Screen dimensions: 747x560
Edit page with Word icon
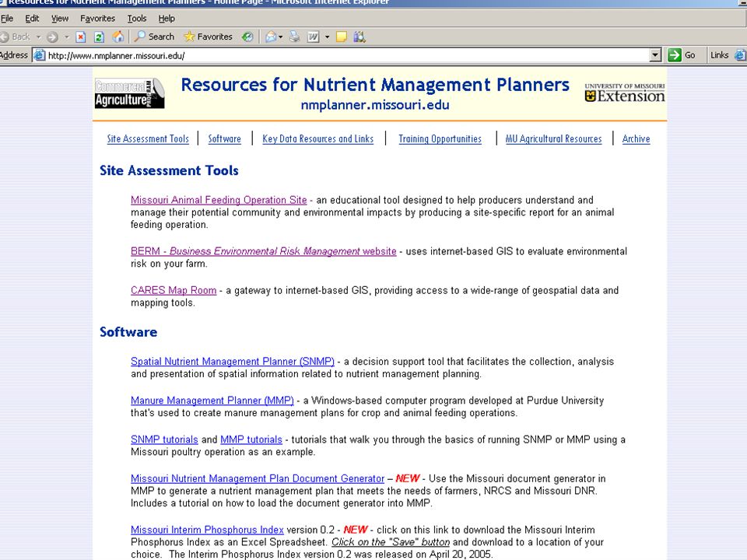click(x=313, y=37)
